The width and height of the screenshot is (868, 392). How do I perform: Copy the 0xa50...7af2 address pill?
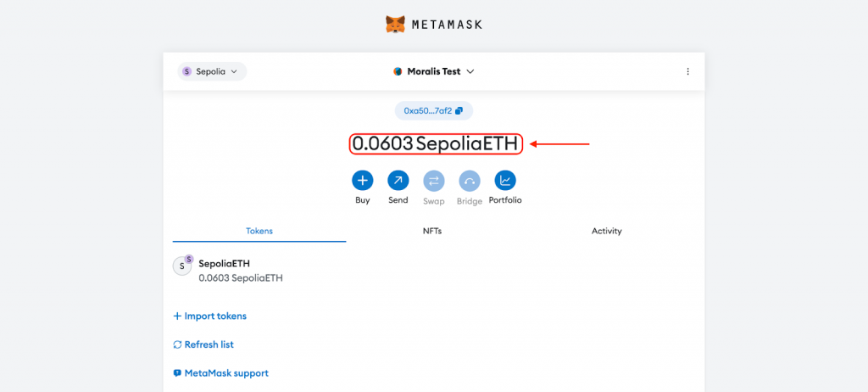tap(434, 111)
